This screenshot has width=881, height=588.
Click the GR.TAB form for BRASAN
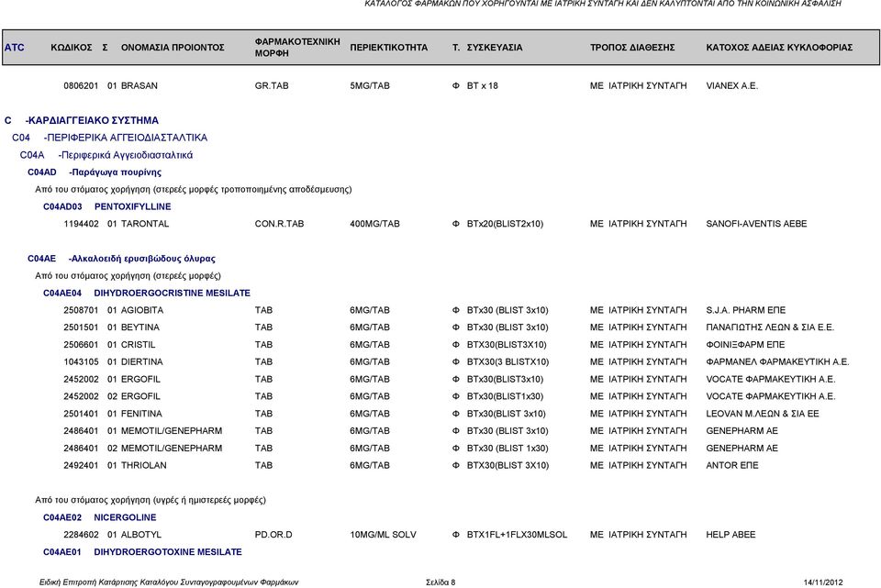click(272, 86)
